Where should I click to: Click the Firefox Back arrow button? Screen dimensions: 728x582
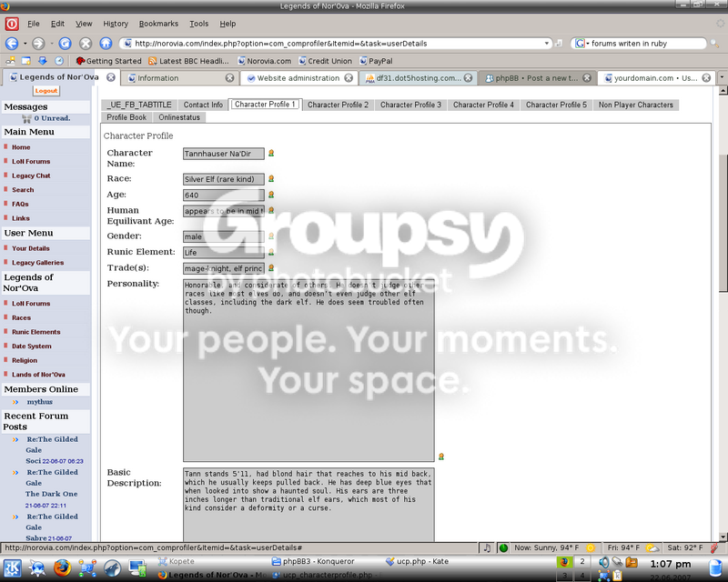coord(12,44)
